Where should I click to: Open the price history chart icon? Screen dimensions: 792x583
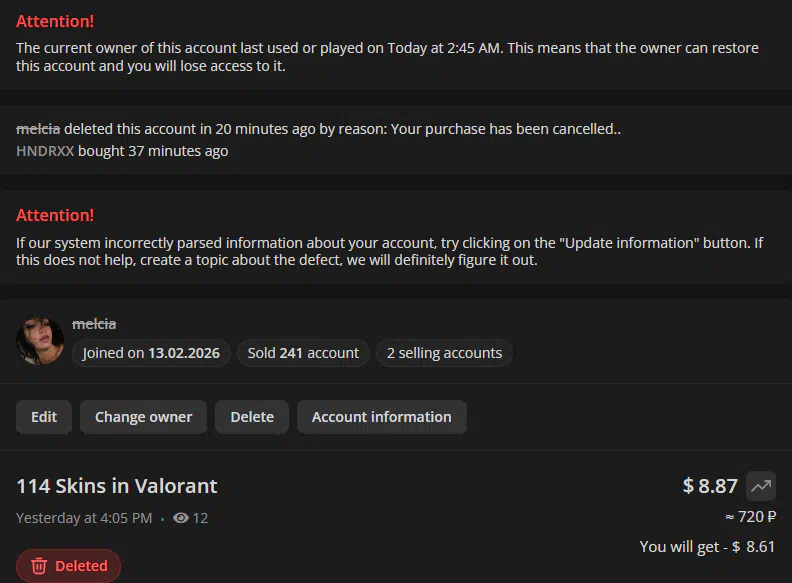click(761, 486)
